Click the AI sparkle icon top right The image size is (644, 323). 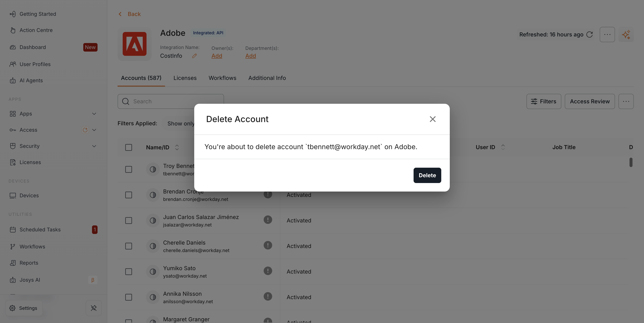[x=626, y=35]
